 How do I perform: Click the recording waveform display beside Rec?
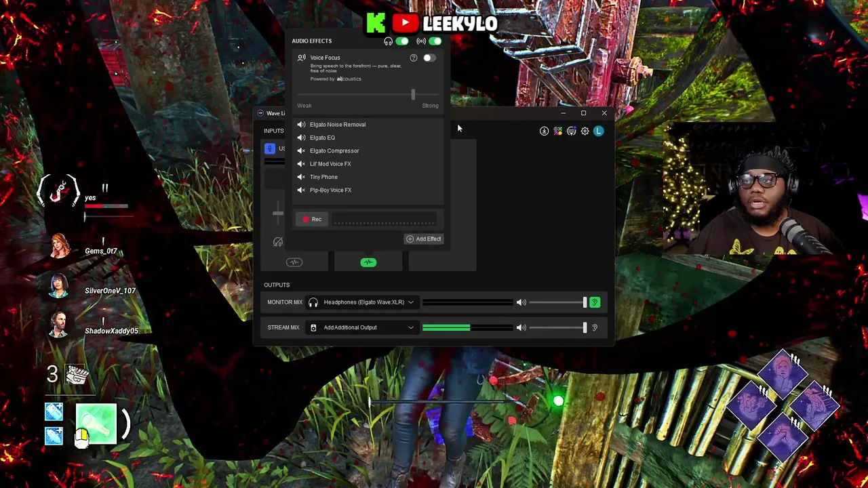[384, 220]
